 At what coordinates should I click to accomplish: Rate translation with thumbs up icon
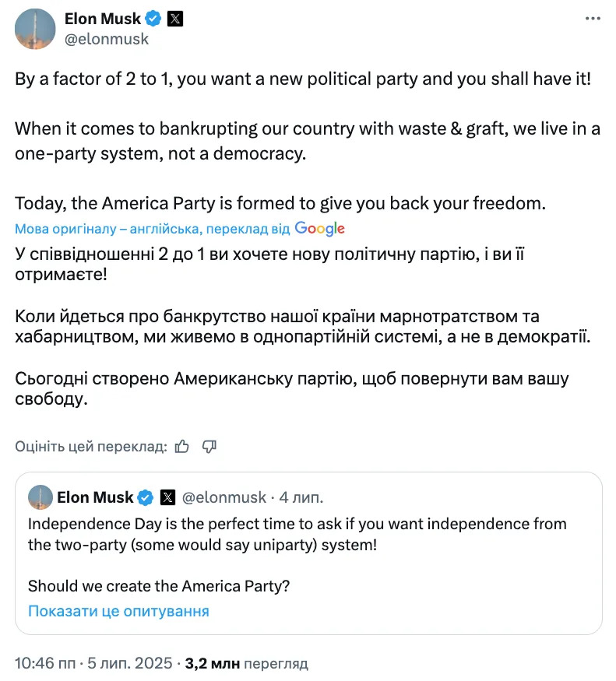[181, 447]
